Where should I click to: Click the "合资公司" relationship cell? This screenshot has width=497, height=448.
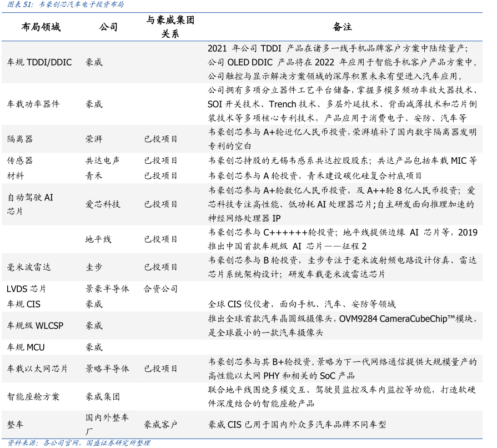point(160,289)
